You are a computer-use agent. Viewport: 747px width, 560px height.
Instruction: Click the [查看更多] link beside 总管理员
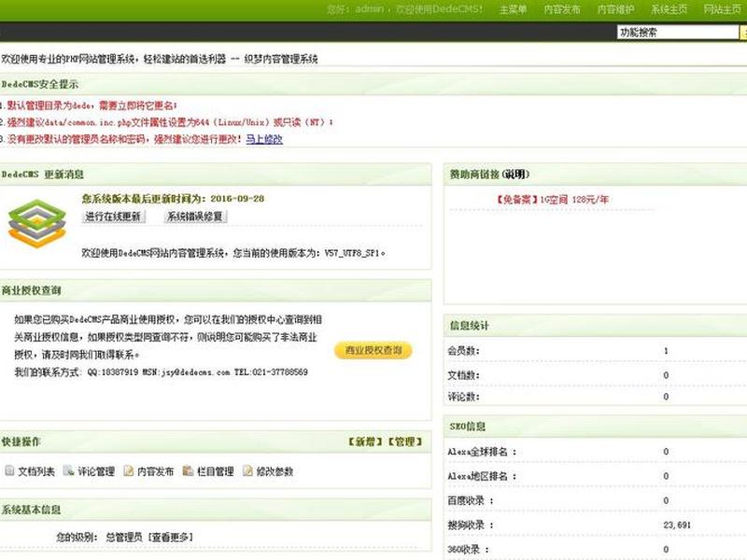click(x=171, y=538)
